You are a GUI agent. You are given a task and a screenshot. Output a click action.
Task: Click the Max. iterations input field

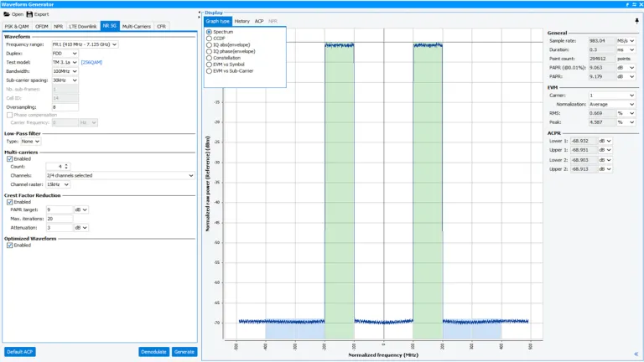(60, 219)
